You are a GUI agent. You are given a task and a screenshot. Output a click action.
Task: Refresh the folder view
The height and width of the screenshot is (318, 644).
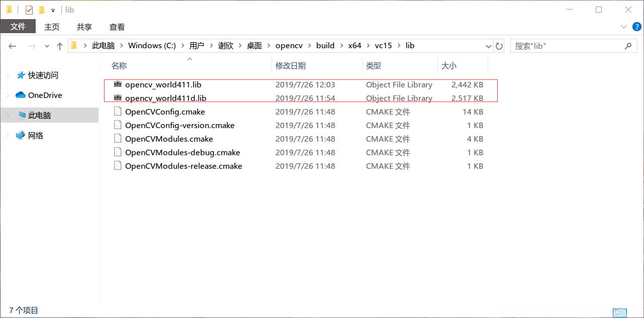499,46
